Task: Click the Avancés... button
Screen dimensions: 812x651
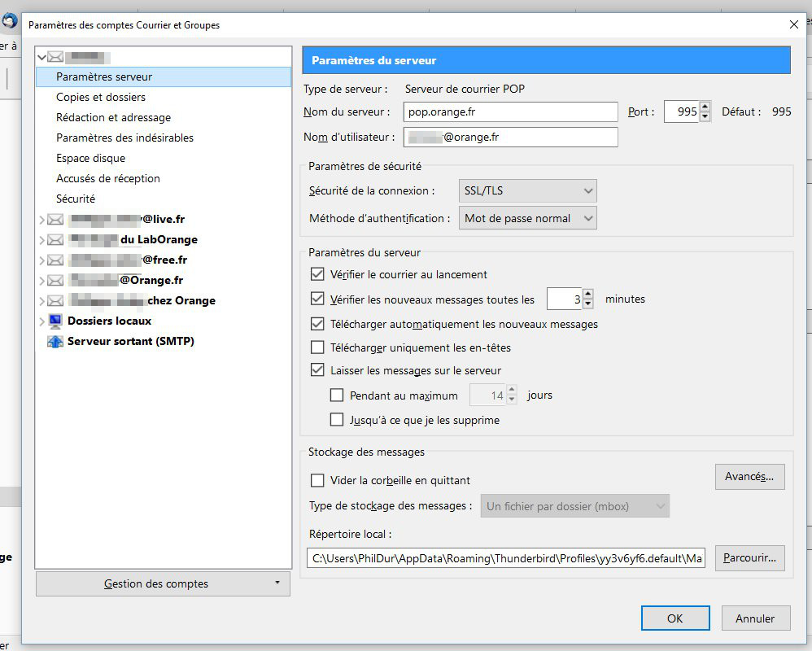Action: (x=749, y=477)
